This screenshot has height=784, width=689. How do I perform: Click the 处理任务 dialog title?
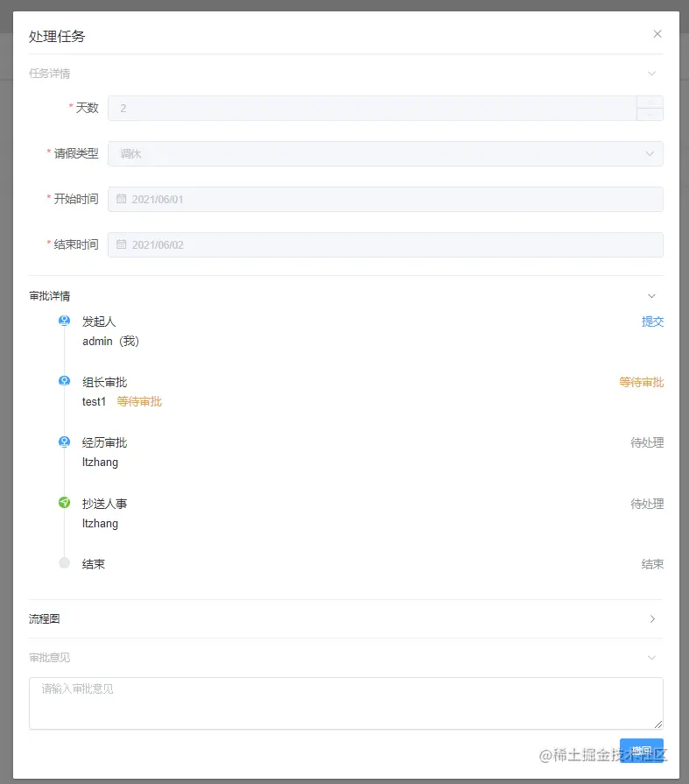tap(57, 36)
